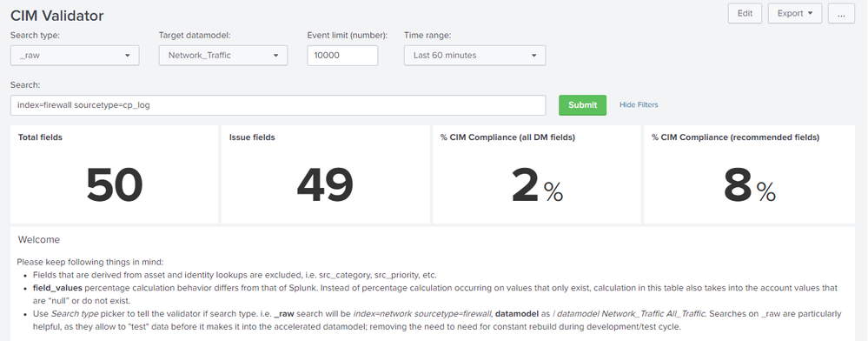Click the Edit button
The height and width of the screenshot is (341, 868).
(x=745, y=13)
